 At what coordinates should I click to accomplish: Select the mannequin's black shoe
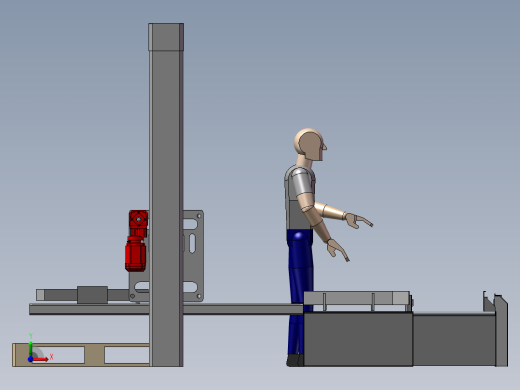click(295, 360)
